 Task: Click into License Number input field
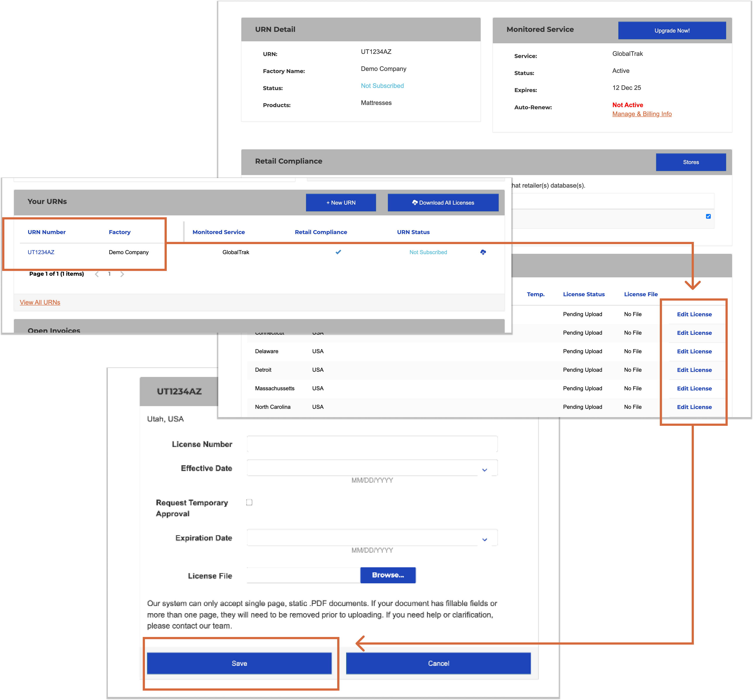point(372,444)
